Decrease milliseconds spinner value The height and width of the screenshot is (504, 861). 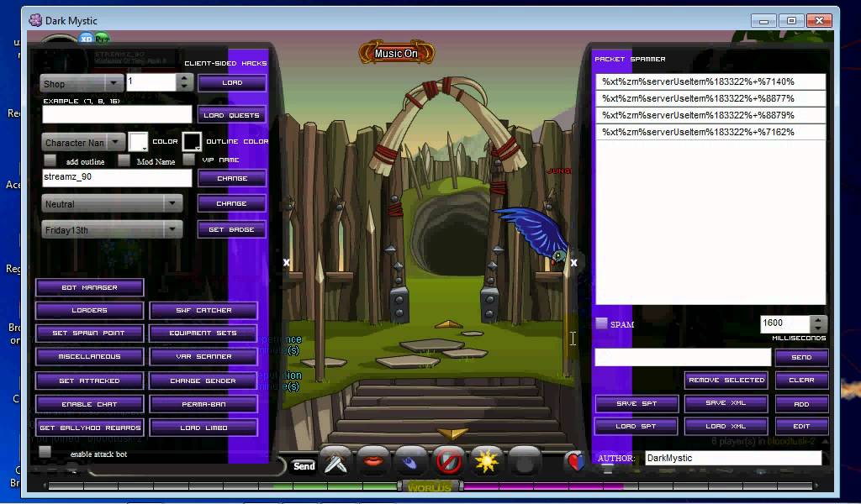[x=818, y=328]
